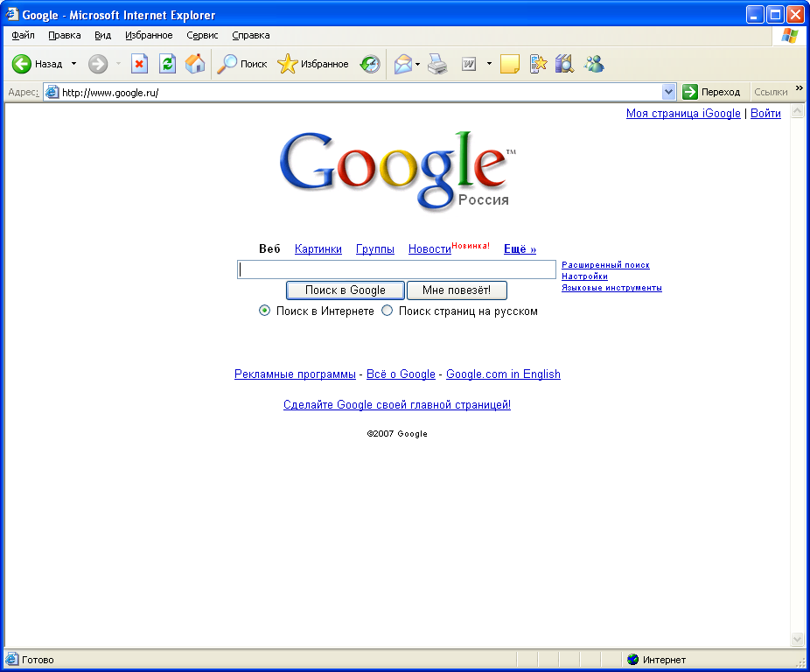Open Группы search link
The height and width of the screenshot is (672, 810).
375,249
